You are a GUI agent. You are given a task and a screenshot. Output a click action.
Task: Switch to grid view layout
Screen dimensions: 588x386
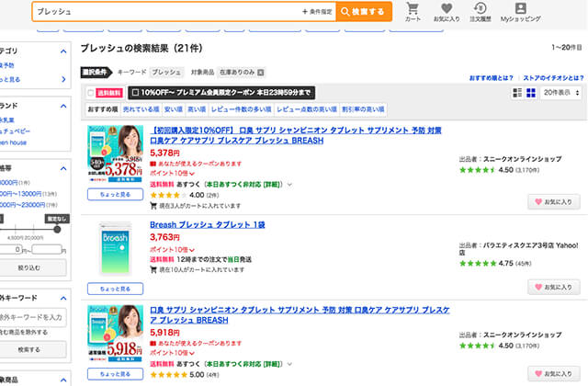coord(531,93)
